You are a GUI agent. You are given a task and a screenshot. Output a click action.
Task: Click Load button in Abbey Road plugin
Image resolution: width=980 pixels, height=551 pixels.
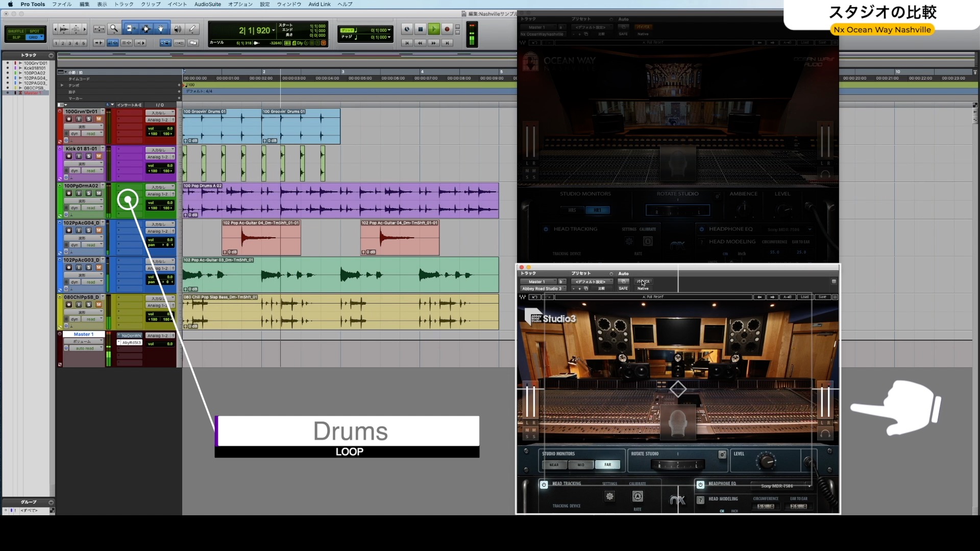pos(804,297)
